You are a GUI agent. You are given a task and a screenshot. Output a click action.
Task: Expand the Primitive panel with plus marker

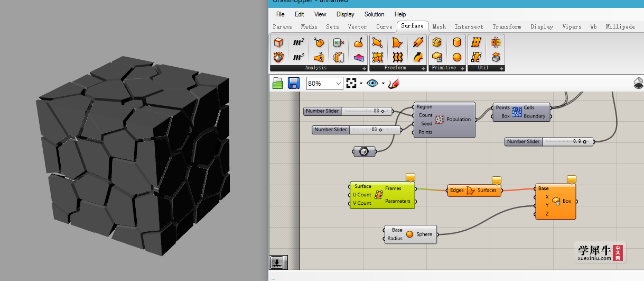tap(463, 69)
